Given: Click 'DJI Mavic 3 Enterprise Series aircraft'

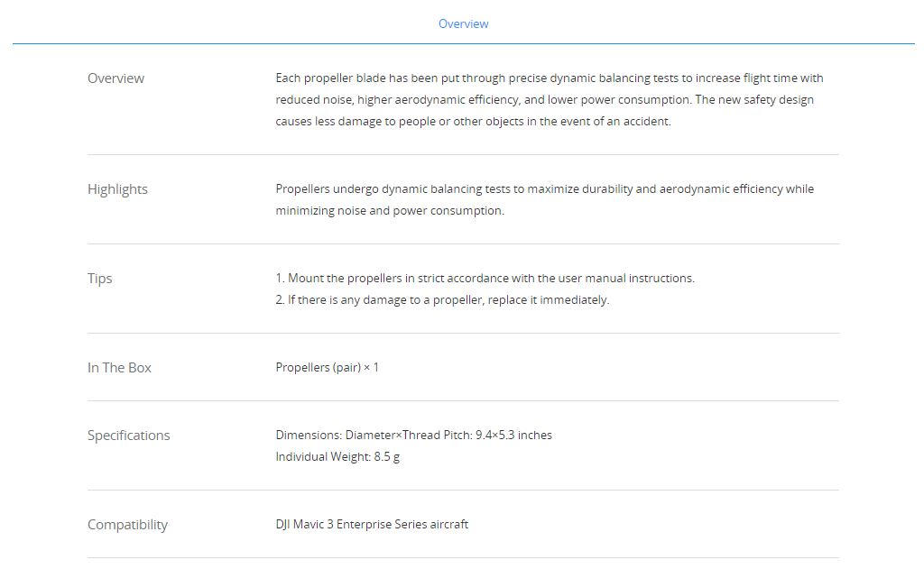Looking at the screenshot, I should [372, 525].
